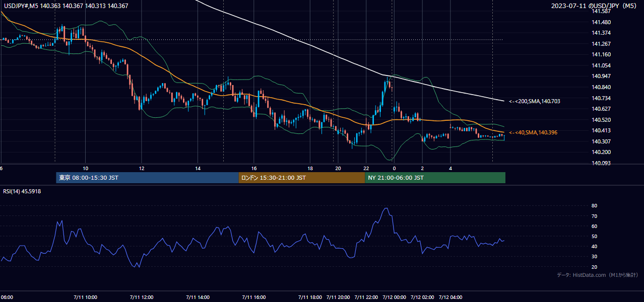The height and width of the screenshot is (302, 644).
Task: Click the 141.374 price axis label
Action: point(602,33)
